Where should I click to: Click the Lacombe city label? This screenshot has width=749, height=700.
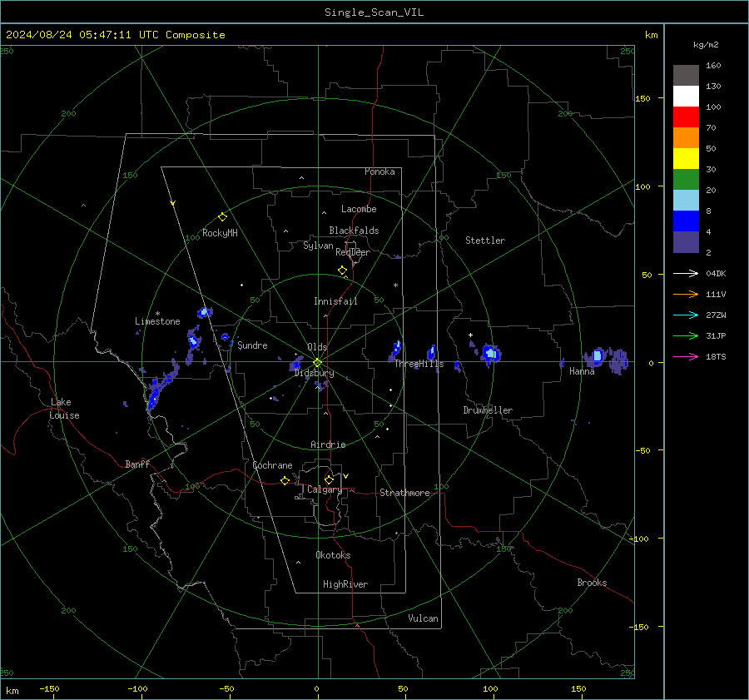pyautogui.click(x=359, y=209)
